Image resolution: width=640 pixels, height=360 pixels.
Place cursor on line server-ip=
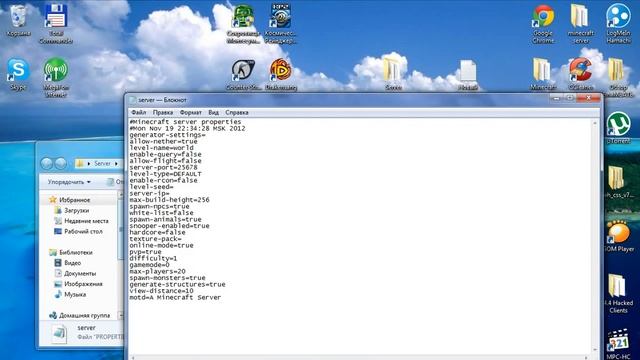click(x=150, y=193)
